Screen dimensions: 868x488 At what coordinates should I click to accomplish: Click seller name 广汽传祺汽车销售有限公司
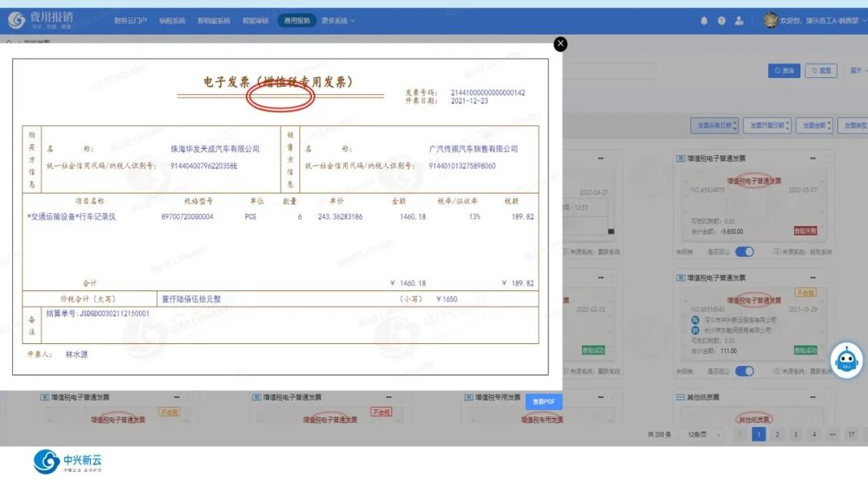tap(473, 149)
